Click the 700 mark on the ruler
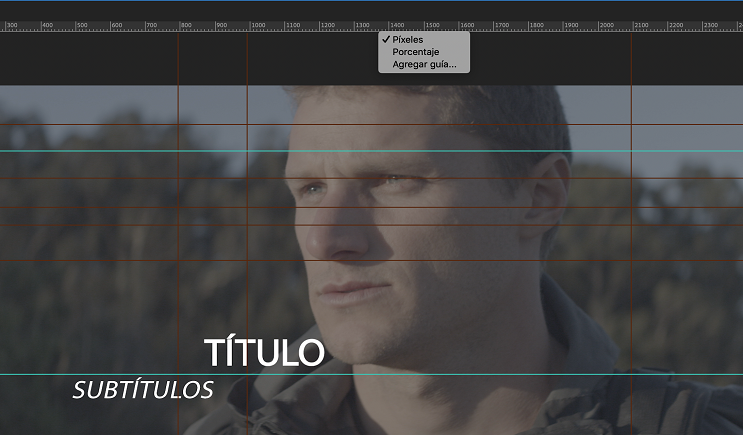 152,25
